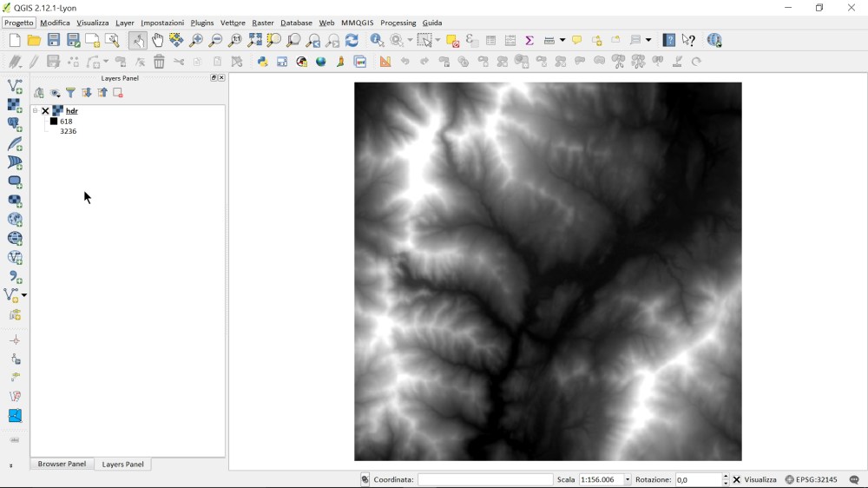Select the Identify Features tool

pyautogui.click(x=377, y=40)
